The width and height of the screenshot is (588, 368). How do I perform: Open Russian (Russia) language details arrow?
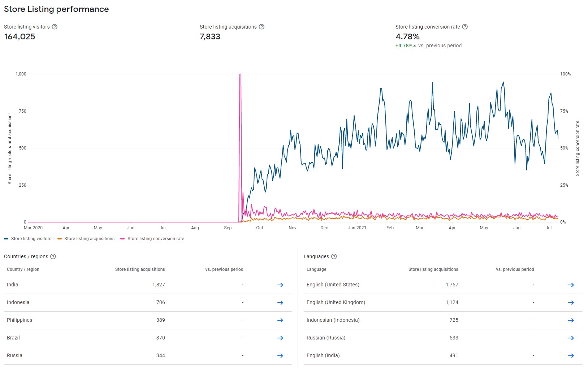point(571,338)
